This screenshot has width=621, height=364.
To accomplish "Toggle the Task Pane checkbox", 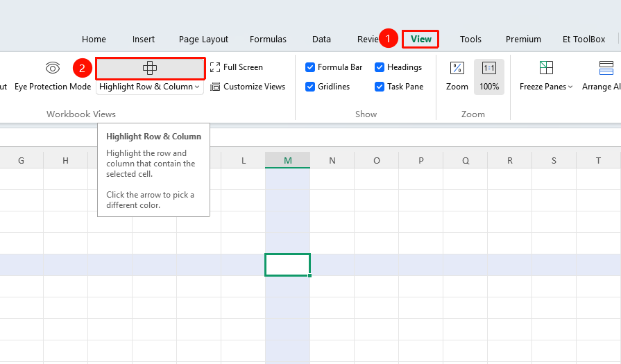I will click(380, 87).
